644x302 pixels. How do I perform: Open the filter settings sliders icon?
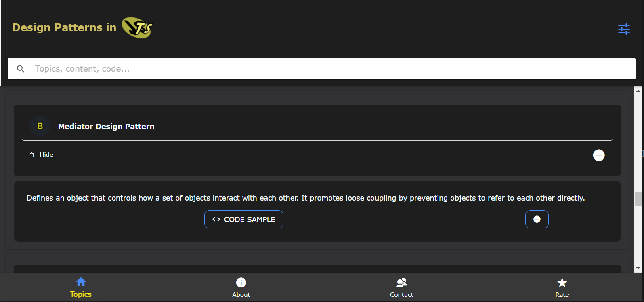[624, 29]
